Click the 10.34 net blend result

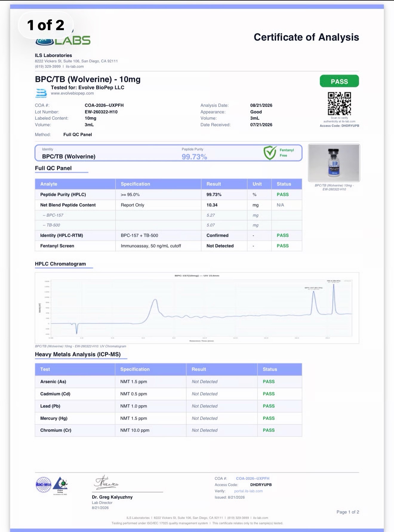point(212,205)
